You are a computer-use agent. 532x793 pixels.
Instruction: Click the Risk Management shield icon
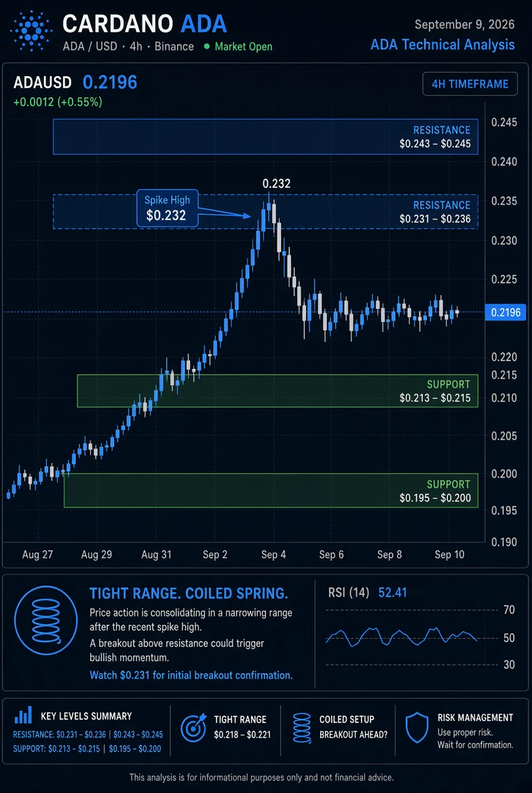[417, 728]
